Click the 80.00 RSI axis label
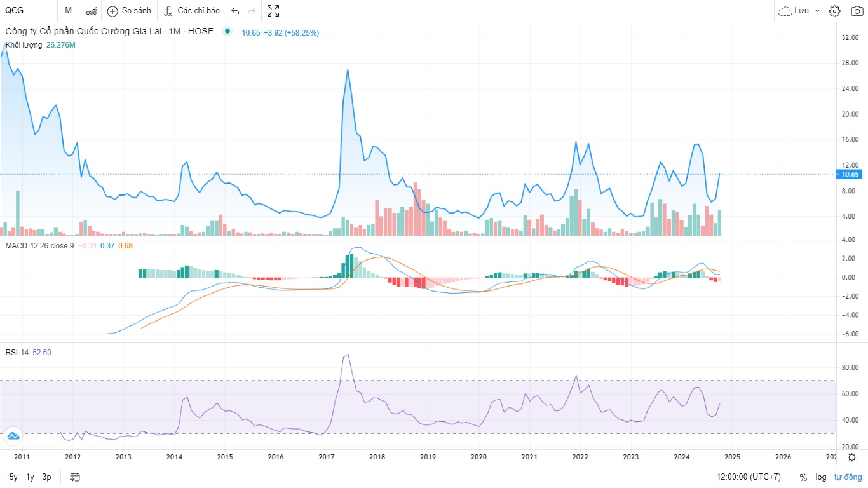 coord(850,367)
